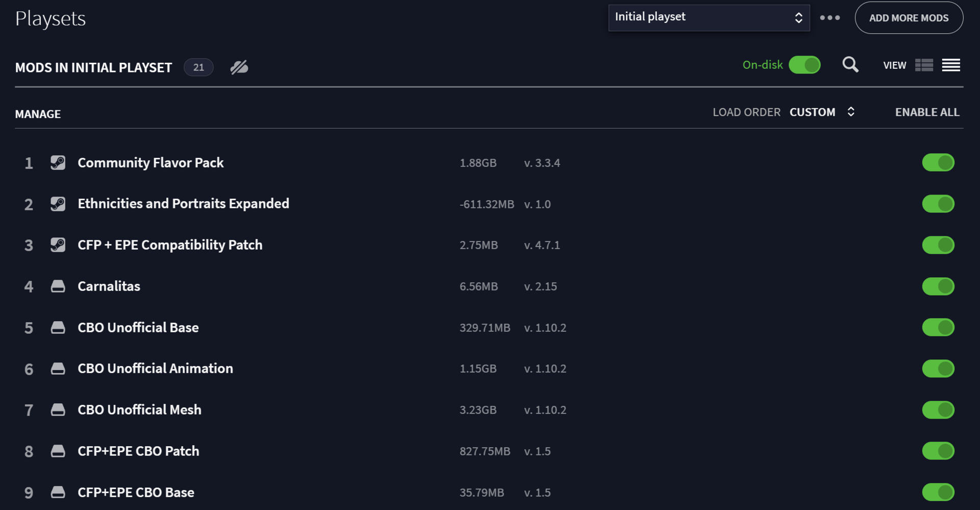Click the MANAGE label
The height and width of the screenshot is (510, 980).
pyautogui.click(x=38, y=114)
